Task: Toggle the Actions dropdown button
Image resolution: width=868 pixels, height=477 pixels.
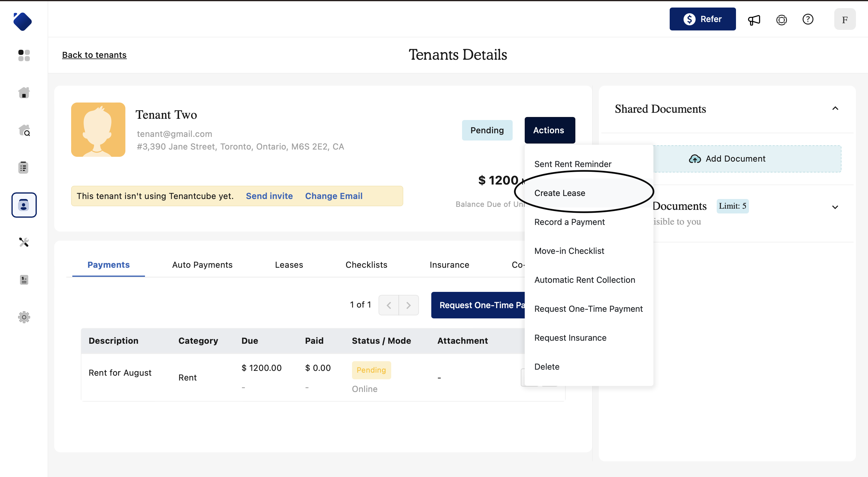Action: pyautogui.click(x=549, y=130)
